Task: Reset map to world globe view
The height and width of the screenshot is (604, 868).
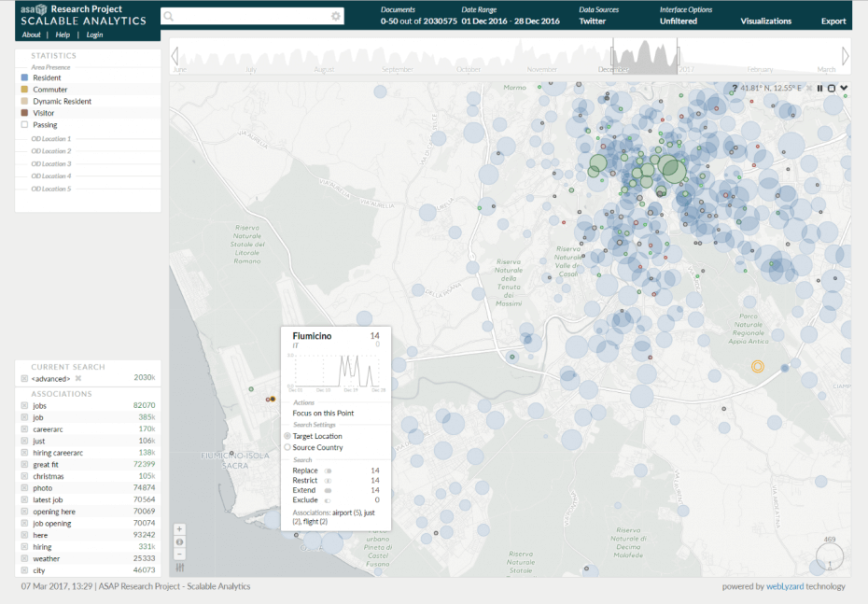Action: click(179, 541)
